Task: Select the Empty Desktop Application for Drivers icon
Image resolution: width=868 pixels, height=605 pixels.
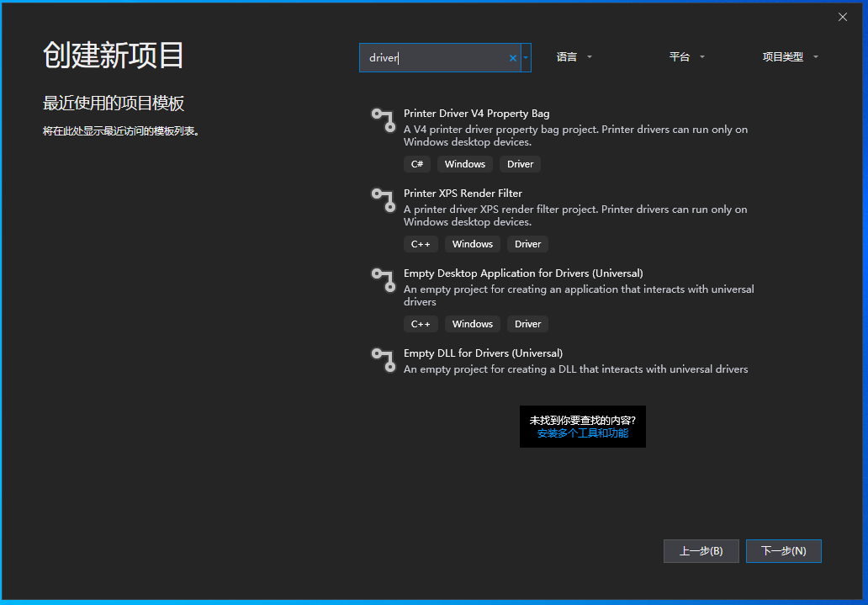Action: coord(384,280)
